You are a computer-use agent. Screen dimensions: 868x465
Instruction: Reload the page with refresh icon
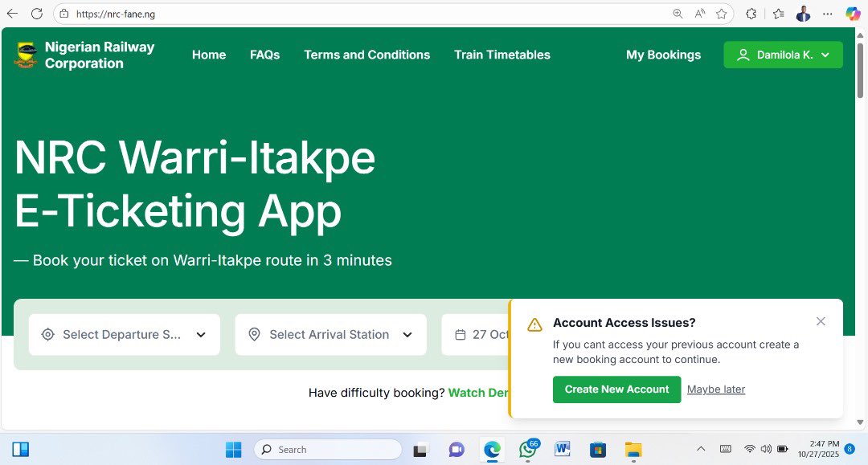click(x=37, y=14)
